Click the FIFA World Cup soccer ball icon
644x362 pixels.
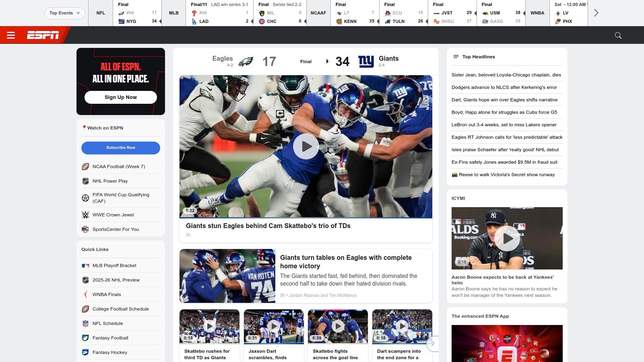[x=85, y=198]
